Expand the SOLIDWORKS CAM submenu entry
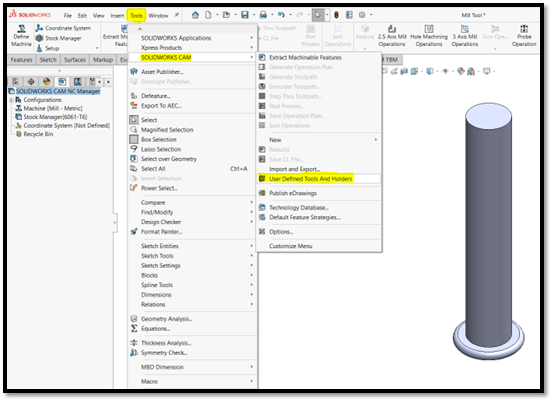Screen dimensions: 553x402 tap(192, 57)
